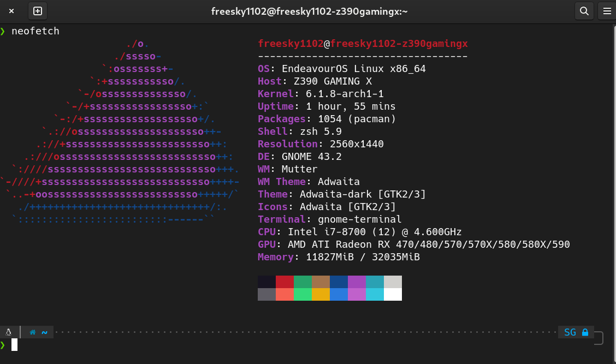Click the salmon red swatch in bottom row

point(285,295)
